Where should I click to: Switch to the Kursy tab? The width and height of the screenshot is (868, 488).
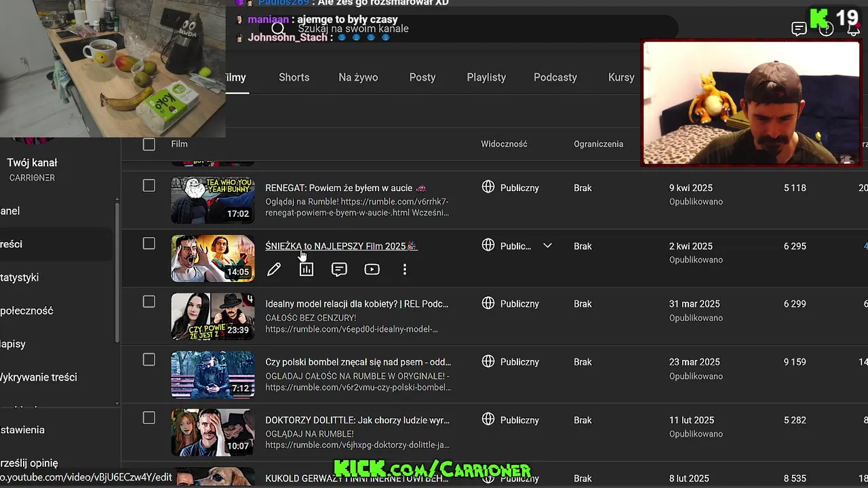621,77
